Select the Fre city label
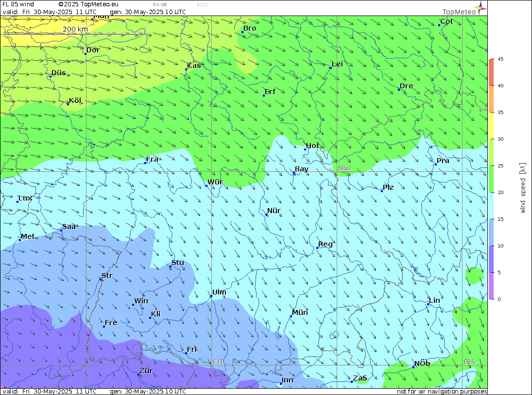 111,323
